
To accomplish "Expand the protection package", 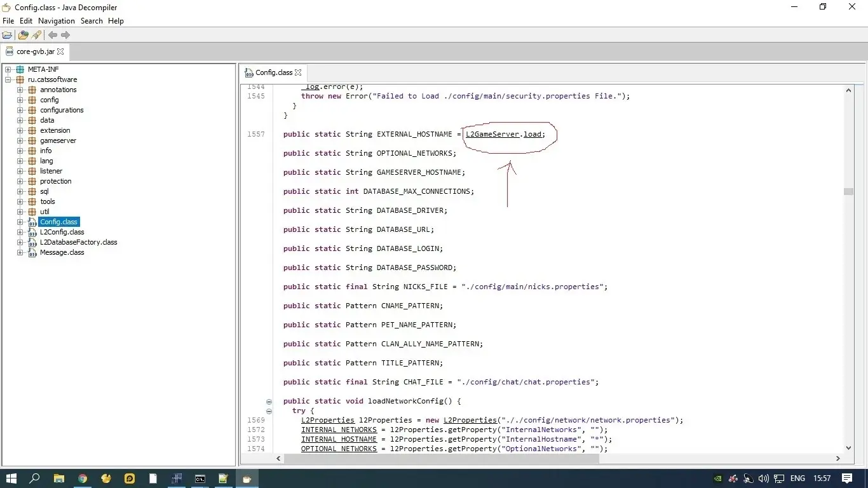I will tap(20, 181).
